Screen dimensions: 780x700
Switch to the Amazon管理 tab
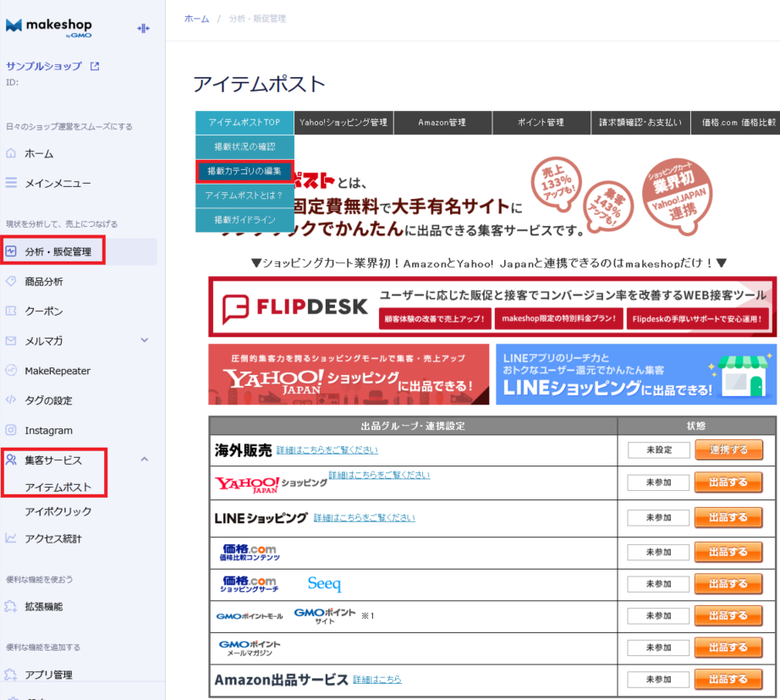[442, 123]
